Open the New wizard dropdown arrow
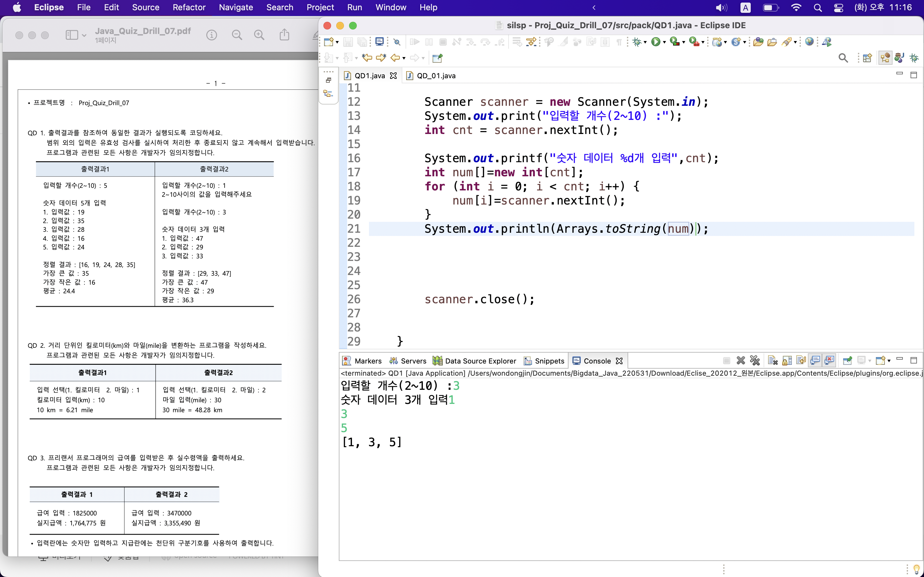Image resolution: width=924 pixels, height=577 pixels. point(337,42)
